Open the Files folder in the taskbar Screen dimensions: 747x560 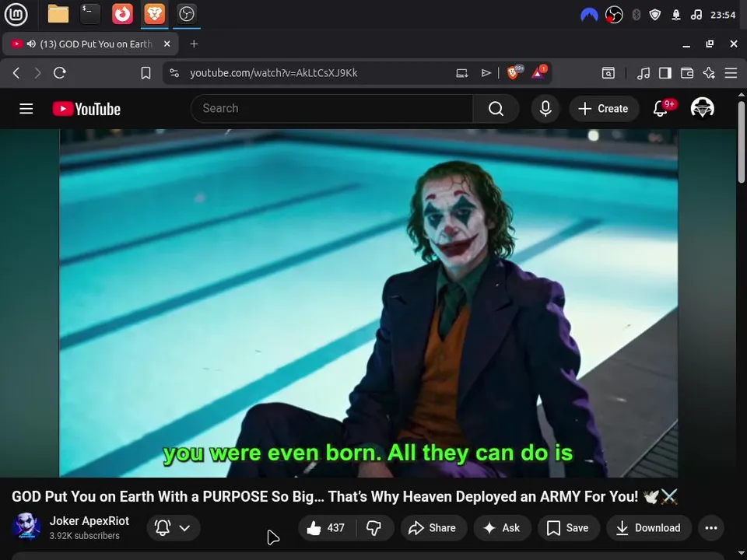(x=58, y=14)
